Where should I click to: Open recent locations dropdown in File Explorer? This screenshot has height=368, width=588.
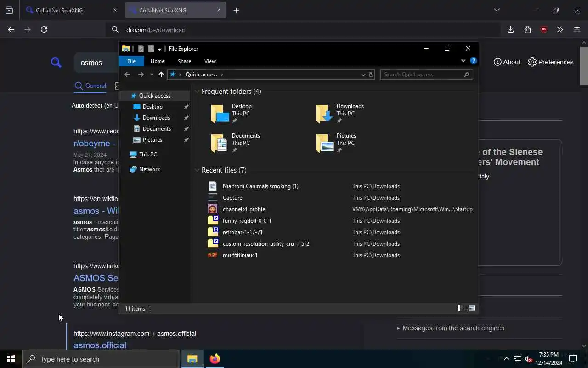pyautogui.click(x=152, y=75)
